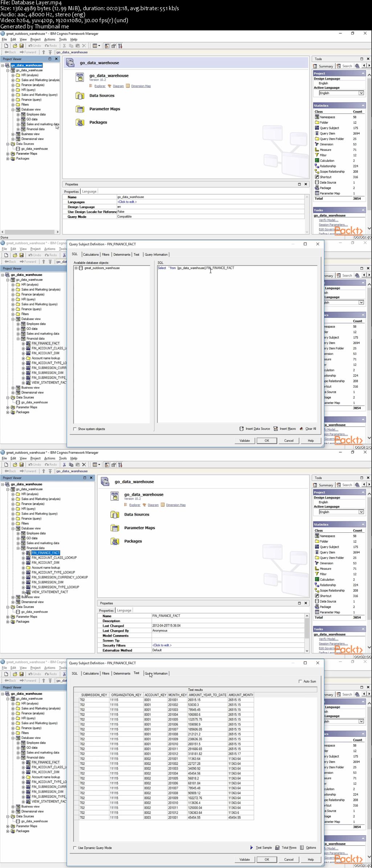
Task: Enable Show system objects checkbox
Action: pos(75,429)
